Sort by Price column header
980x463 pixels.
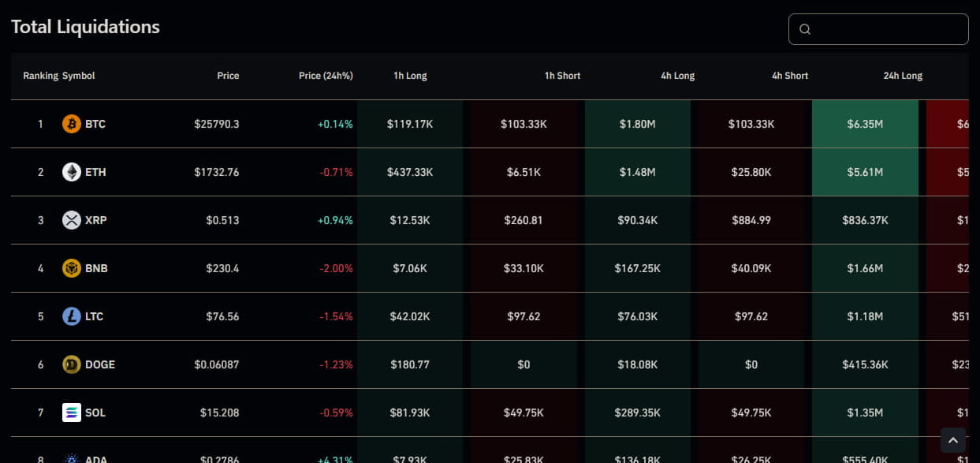click(x=228, y=76)
